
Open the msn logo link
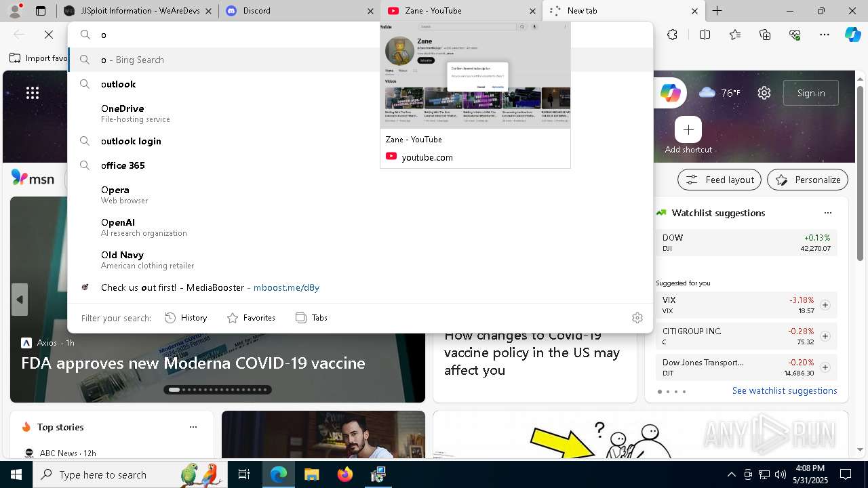[33, 178]
